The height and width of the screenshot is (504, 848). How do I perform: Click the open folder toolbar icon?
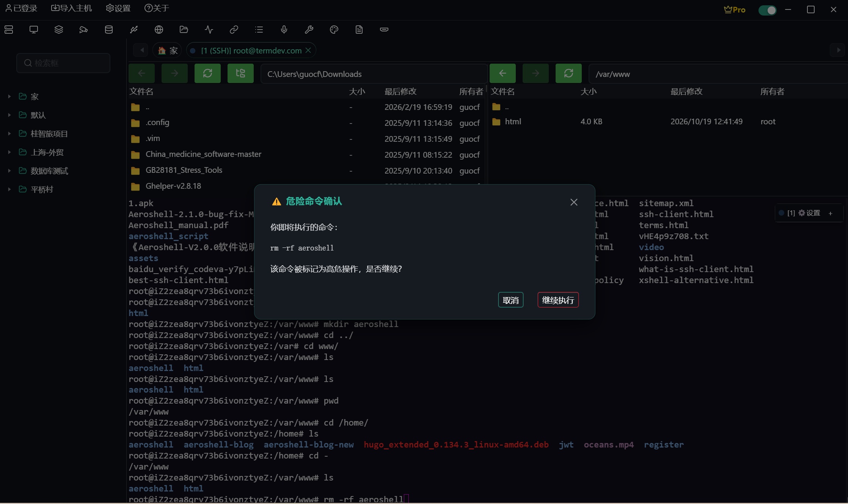[x=184, y=30]
